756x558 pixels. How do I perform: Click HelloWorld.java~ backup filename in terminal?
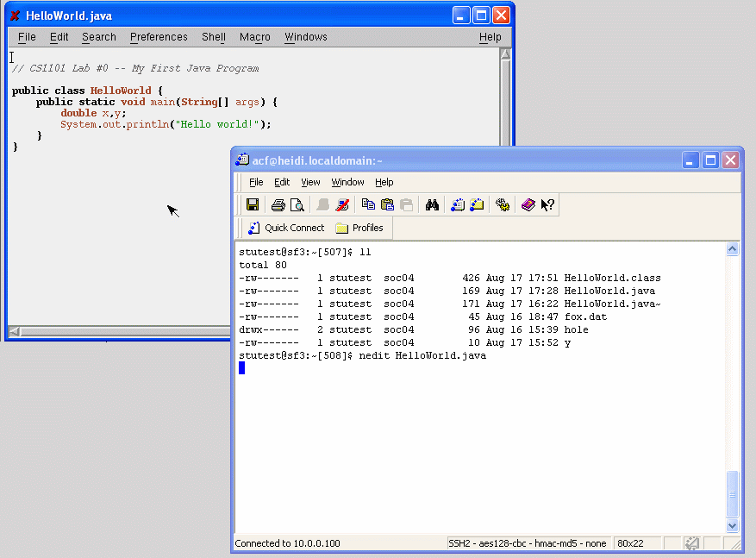(x=612, y=304)
